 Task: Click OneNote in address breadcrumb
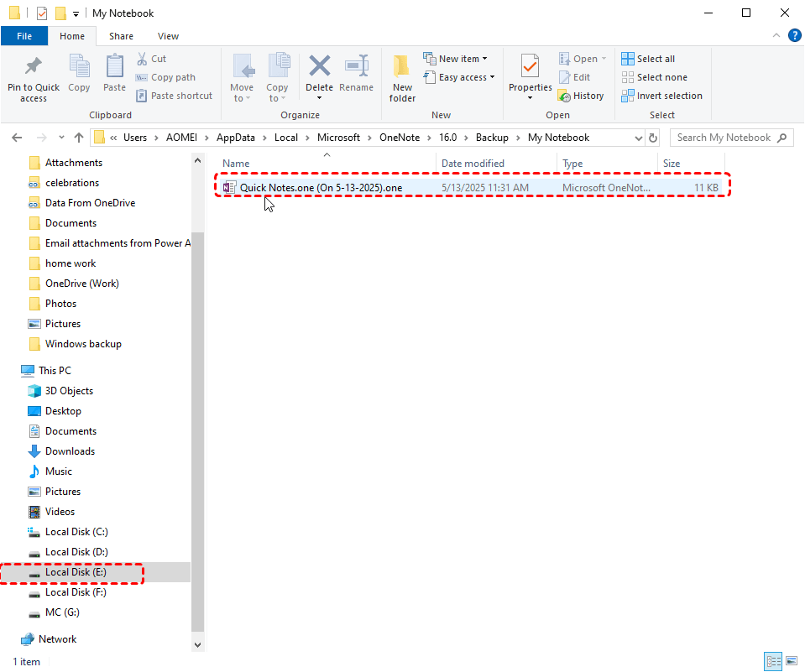(400, 138)
